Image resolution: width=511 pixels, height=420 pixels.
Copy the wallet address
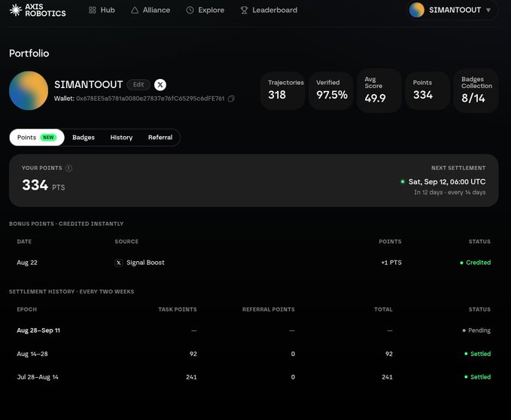[x=231, y=99]
